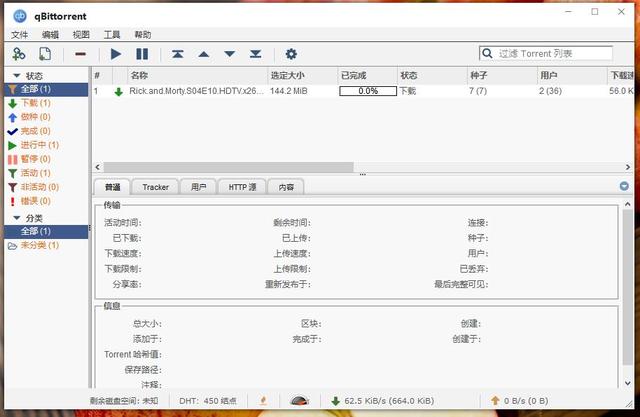Collapse details panel with blue arrow button
This screenshot has height=417, width=640.
pos(624,186)
